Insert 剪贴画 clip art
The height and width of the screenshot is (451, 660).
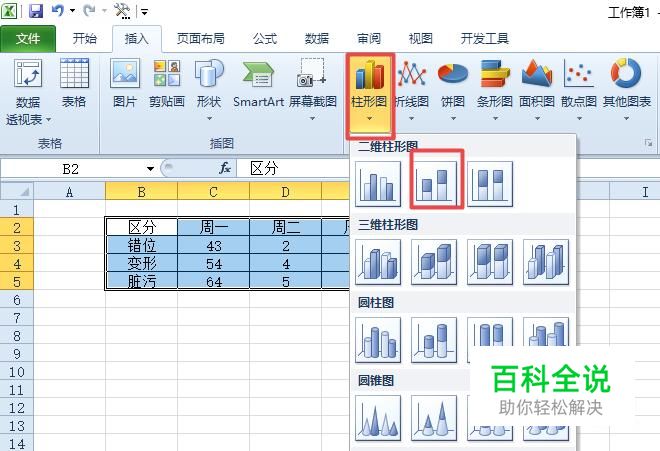167,83
